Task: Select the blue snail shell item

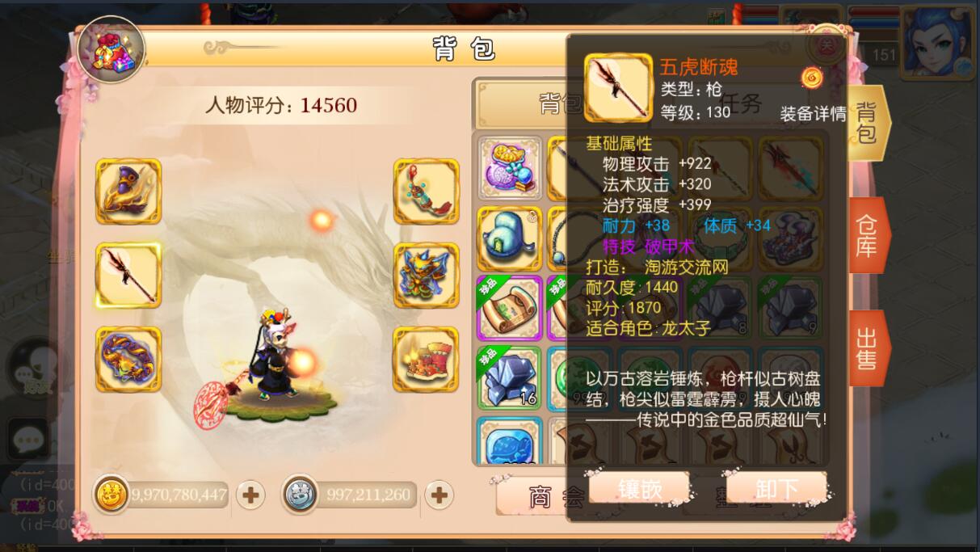Action: tap(510, 238)
